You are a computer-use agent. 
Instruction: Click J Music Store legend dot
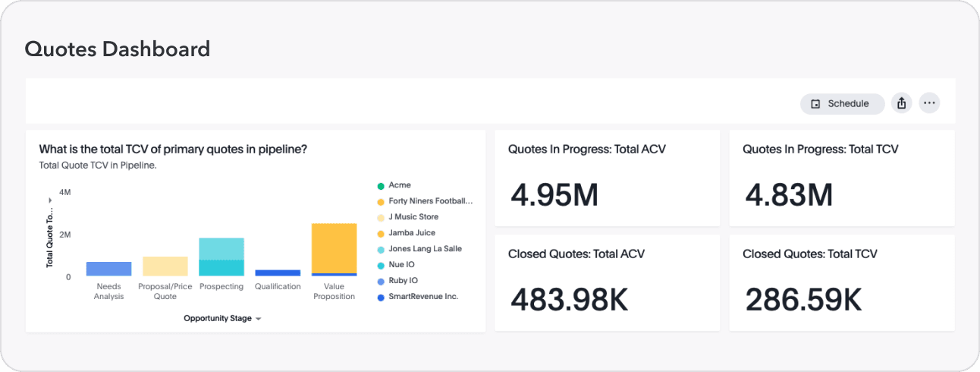pyautogui.click(x=380, y=218)
